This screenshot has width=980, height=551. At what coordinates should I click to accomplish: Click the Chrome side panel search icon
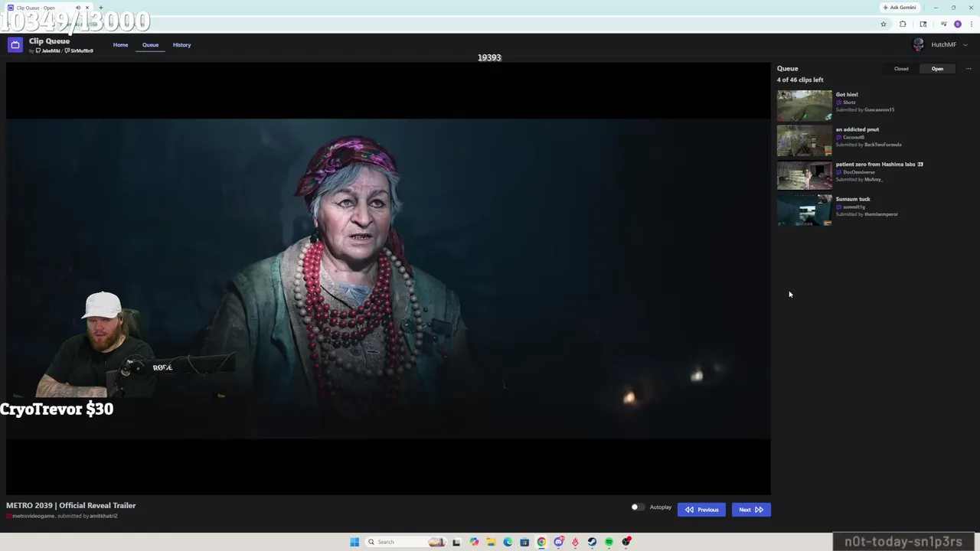pyautogui.click(x=923, y=24)
